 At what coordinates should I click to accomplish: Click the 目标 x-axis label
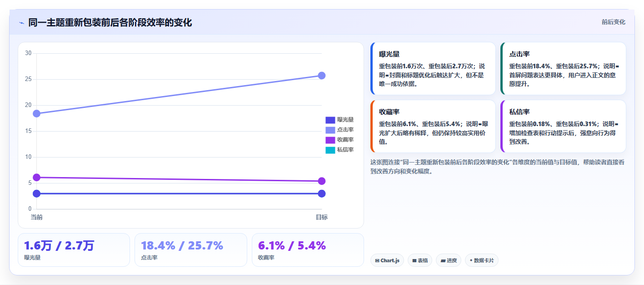[x=322, y=217]
